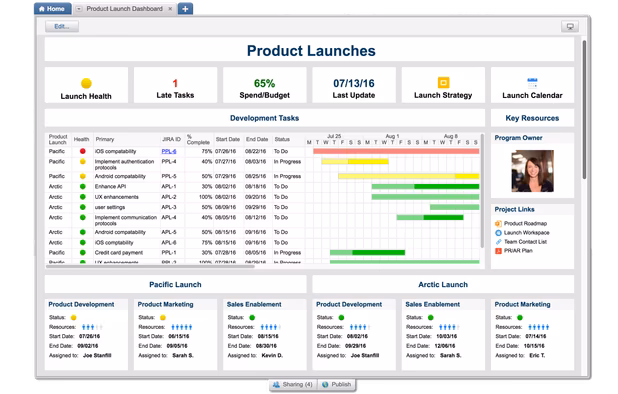
Task: Click Pacific Product Marketing resources people icons
Action: [182, 327]
